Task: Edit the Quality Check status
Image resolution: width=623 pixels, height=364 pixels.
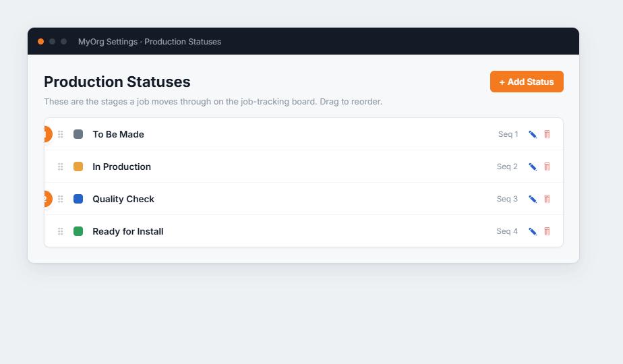Action: pos(533,199)
